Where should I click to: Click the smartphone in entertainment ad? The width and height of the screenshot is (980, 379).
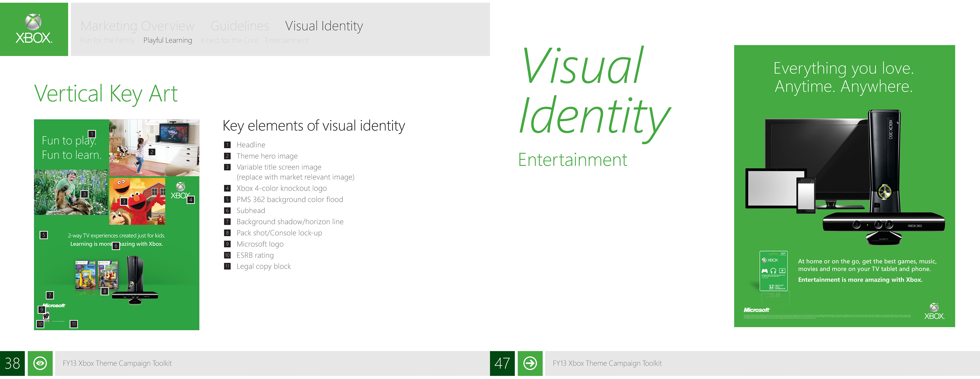(806, 196)
